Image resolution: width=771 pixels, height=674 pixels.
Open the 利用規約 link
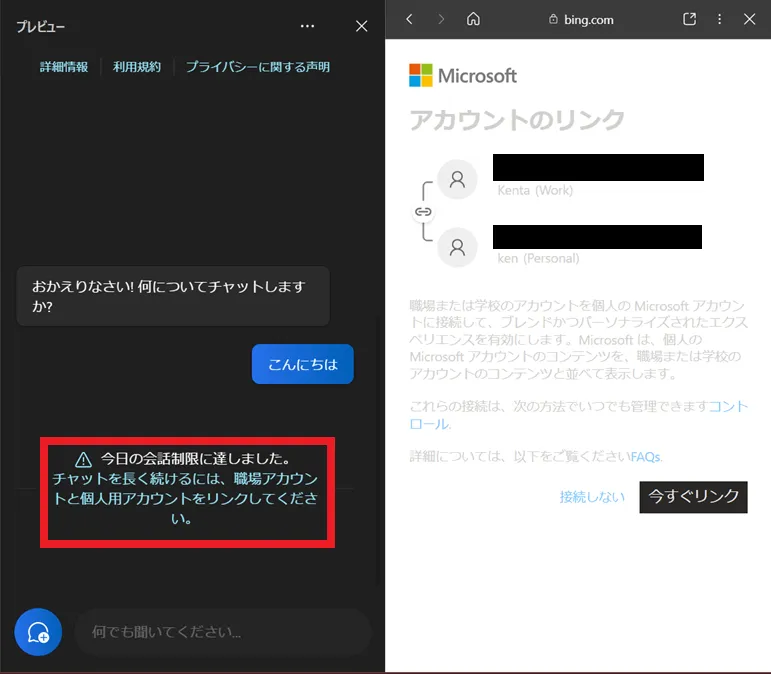coord(137,67)
